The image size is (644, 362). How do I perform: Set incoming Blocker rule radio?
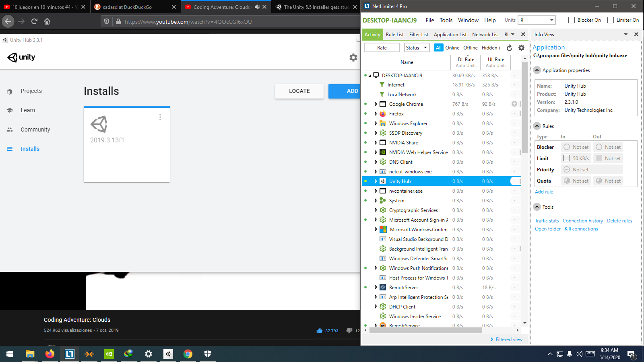pos(567,147)
